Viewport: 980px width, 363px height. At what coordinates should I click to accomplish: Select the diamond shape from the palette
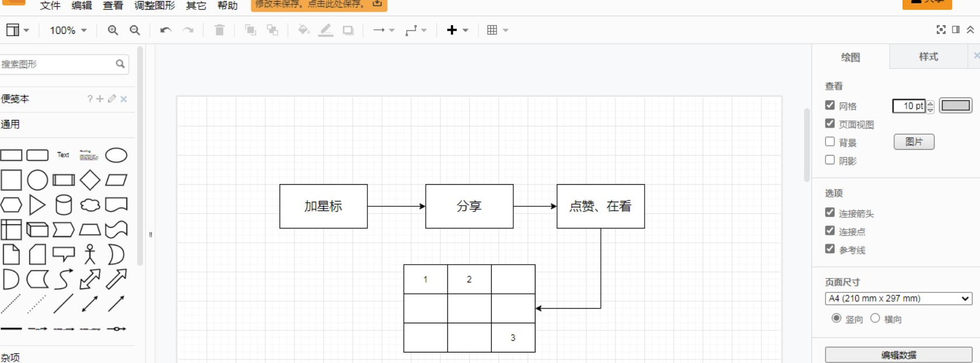pyautogui.click(x=90, y=180)
